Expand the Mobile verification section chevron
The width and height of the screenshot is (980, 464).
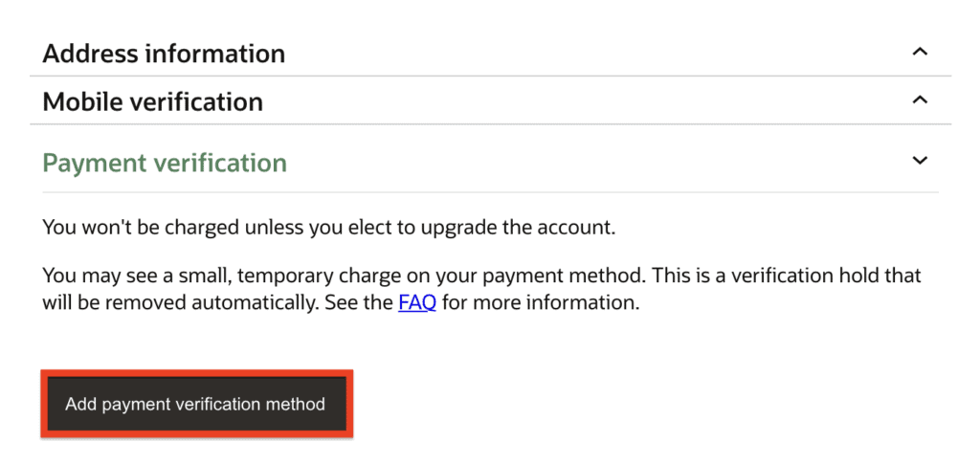coord(920,99)
